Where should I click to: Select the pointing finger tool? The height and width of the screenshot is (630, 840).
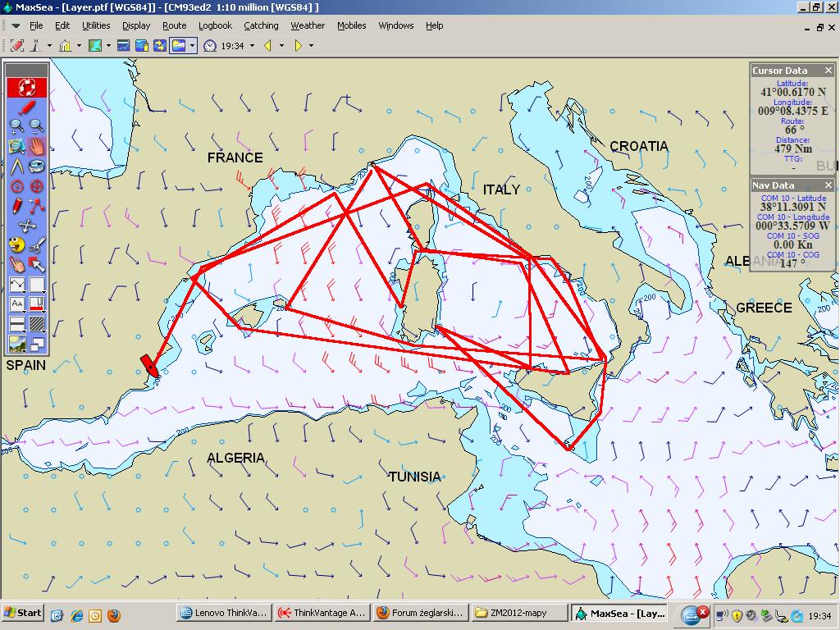point(16,265)
